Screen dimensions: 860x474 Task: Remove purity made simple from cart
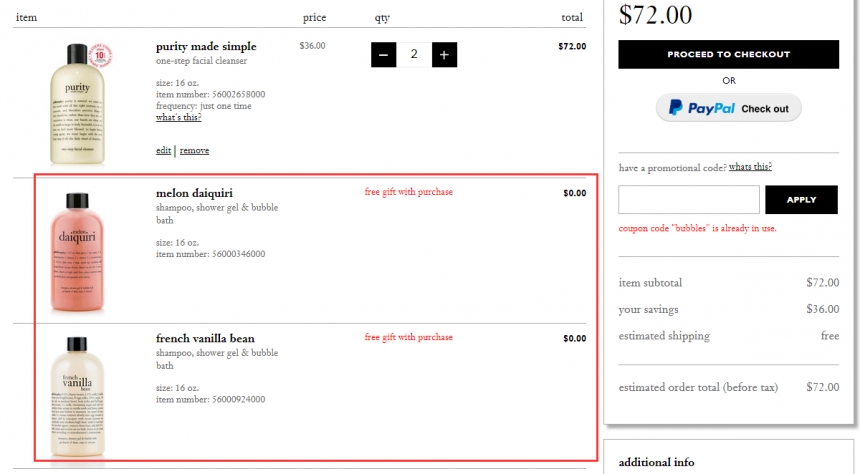[x=194, y=150]
